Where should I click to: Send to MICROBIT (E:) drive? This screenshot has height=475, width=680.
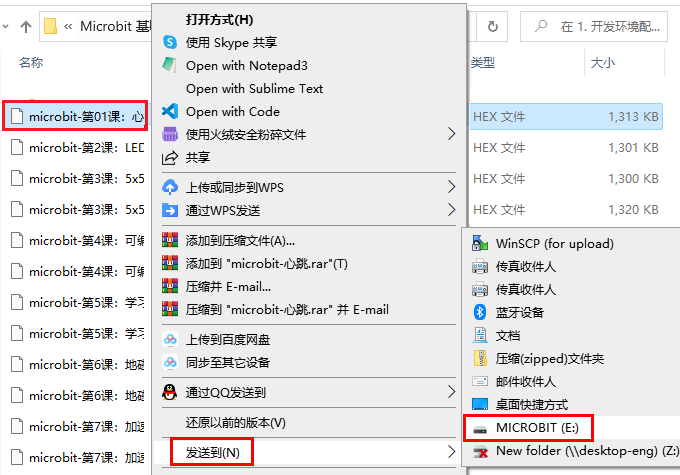537,428
